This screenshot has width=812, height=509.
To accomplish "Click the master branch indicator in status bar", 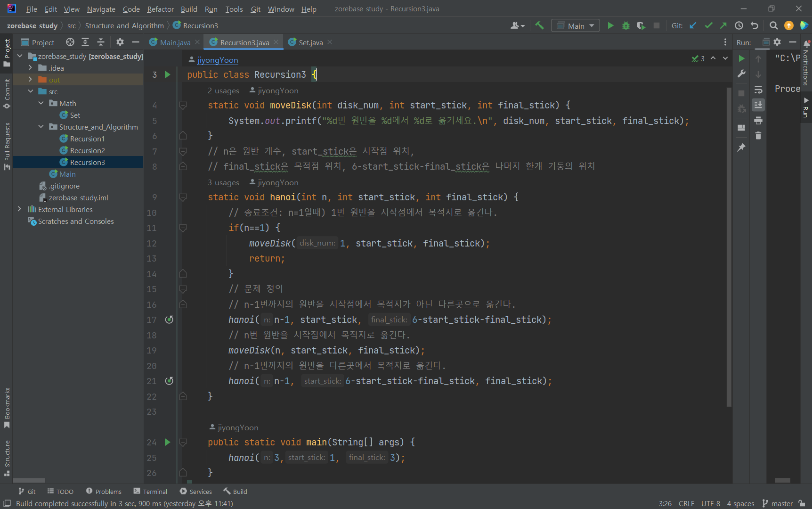I will 781,503.
